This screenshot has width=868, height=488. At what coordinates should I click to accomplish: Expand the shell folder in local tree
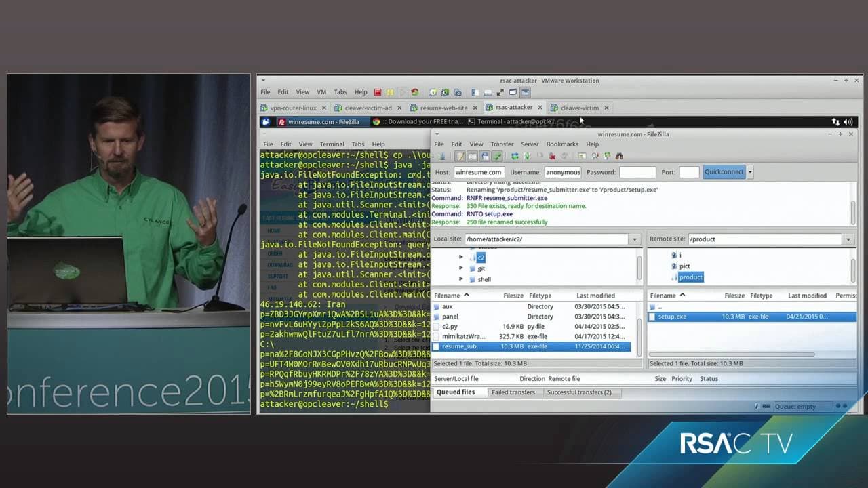(x=461, y=279)
